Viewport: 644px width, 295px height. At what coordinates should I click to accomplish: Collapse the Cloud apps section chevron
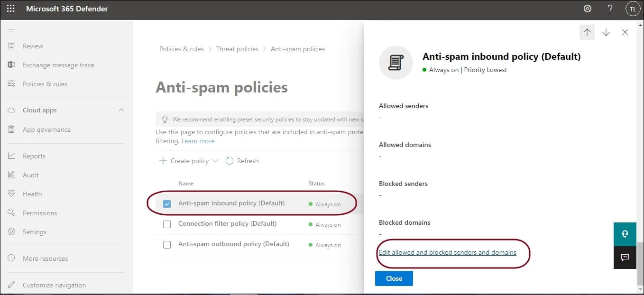point(121,110)
